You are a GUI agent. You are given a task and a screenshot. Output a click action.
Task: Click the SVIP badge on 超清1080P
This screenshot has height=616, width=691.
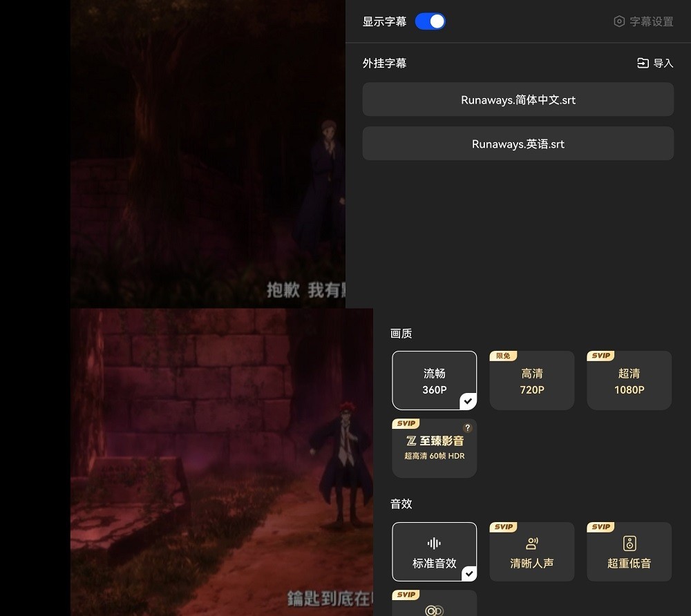600,355
